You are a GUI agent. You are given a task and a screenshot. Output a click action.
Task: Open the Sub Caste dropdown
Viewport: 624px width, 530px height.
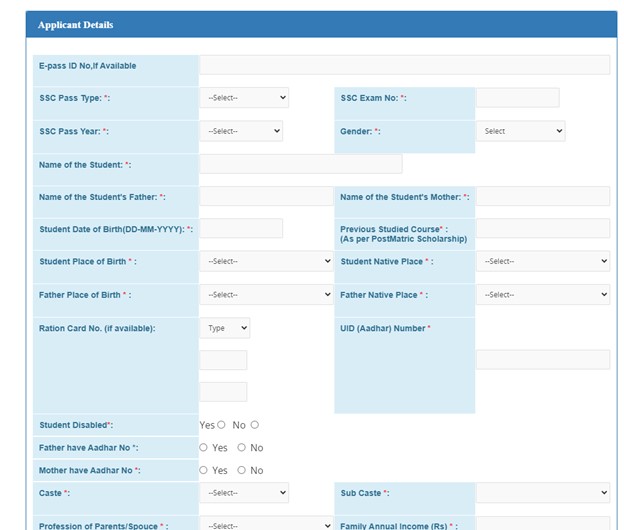543,493
